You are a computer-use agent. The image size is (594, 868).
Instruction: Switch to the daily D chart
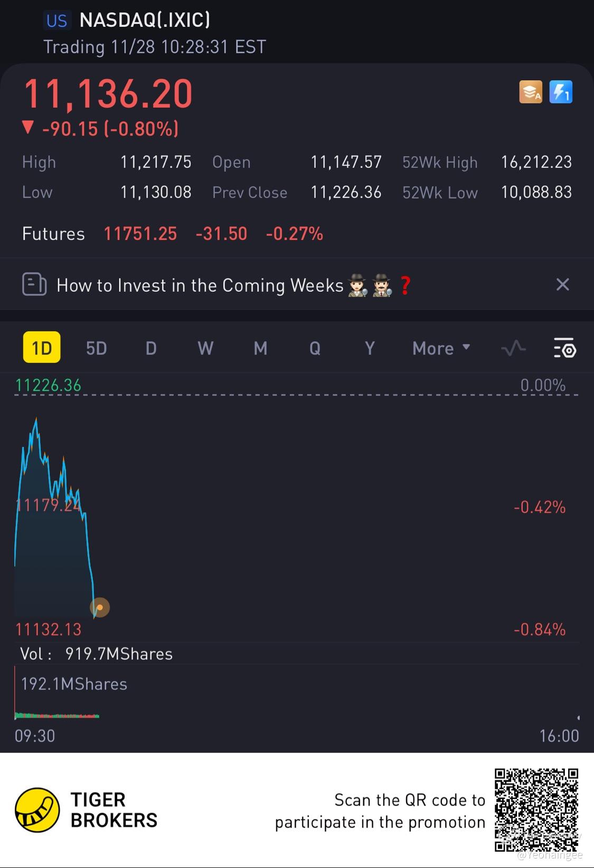click(151, 348)
